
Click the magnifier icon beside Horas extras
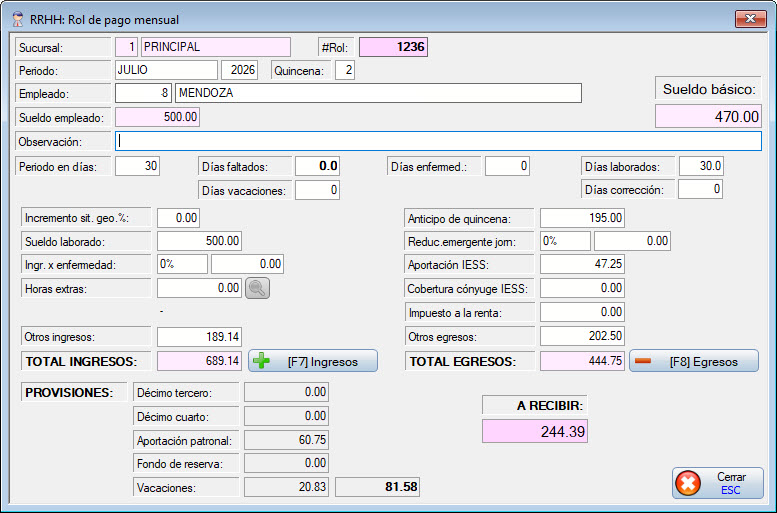tap(257, 288)
